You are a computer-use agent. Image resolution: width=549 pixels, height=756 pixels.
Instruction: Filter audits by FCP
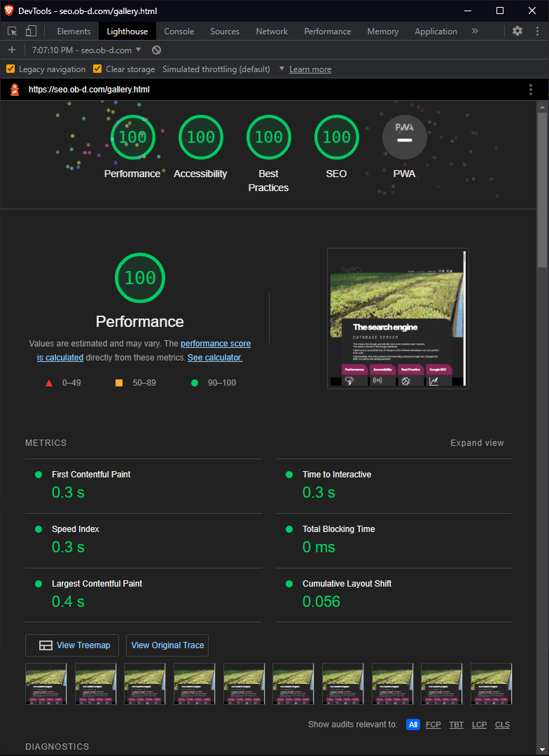click(x=433, y=724)
